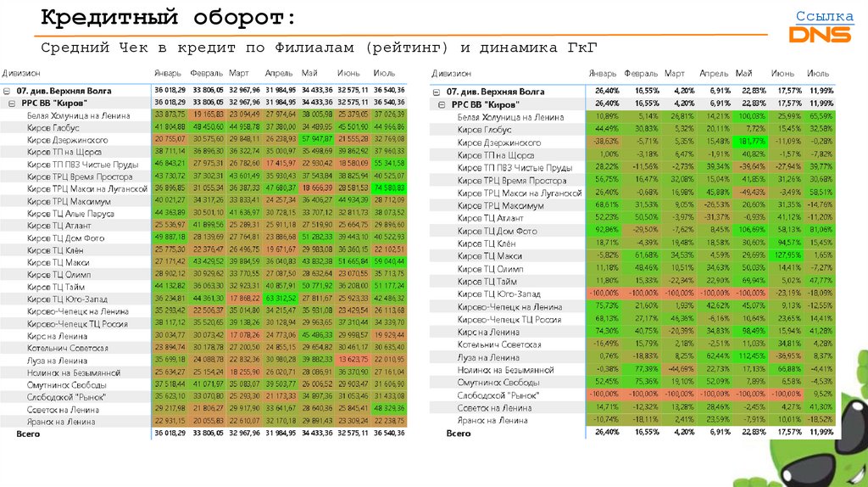This screenshot has height=487, width=868.
Task: Select "Советск на Ленина" row in right table
Action: click(x=632, y=408)
